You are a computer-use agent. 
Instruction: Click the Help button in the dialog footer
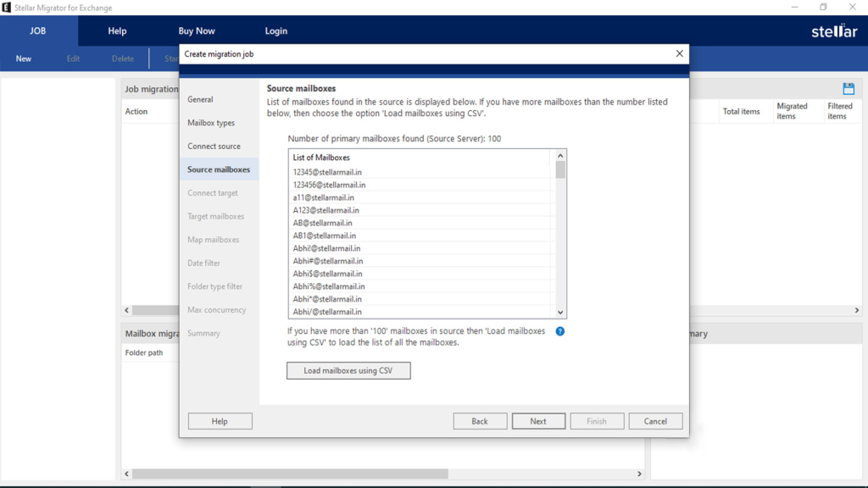pos(220,421)
